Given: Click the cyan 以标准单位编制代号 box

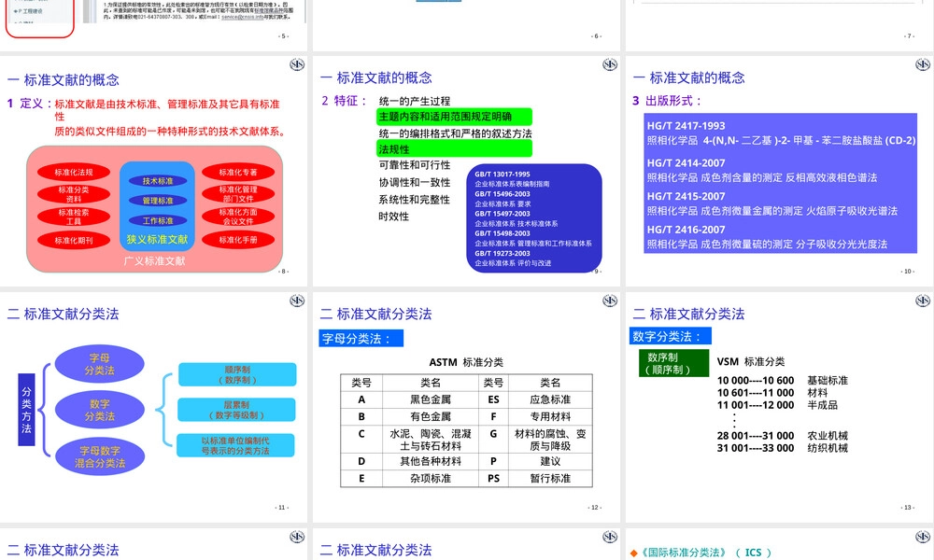Looking at the screenshot, I should [x=235, y=445].
